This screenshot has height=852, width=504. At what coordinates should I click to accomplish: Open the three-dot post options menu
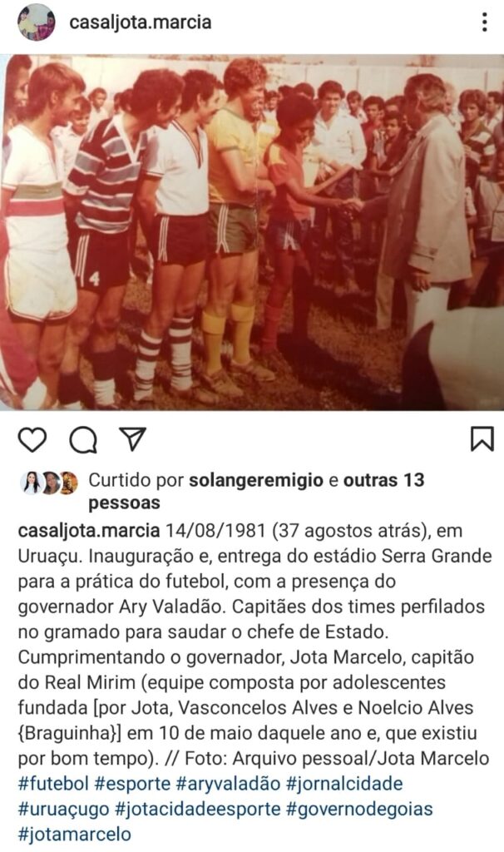(484, 22)
